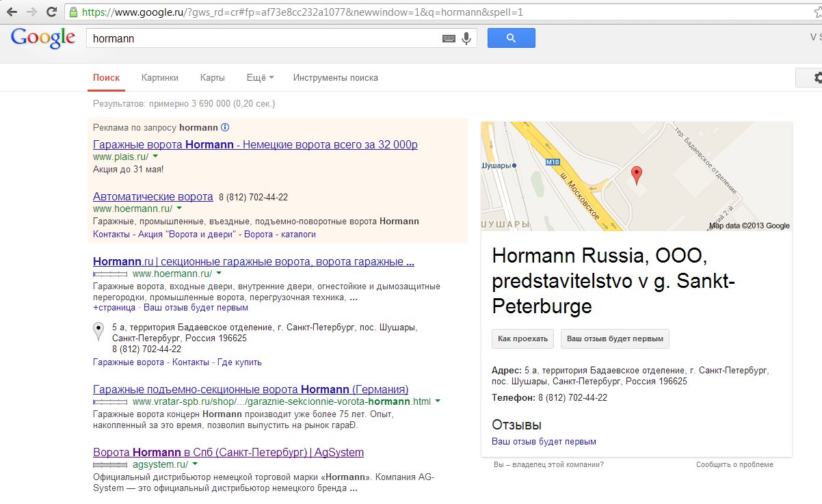
Task: Click the Map data ©2013 Google attribution
Action: [750, 226]
